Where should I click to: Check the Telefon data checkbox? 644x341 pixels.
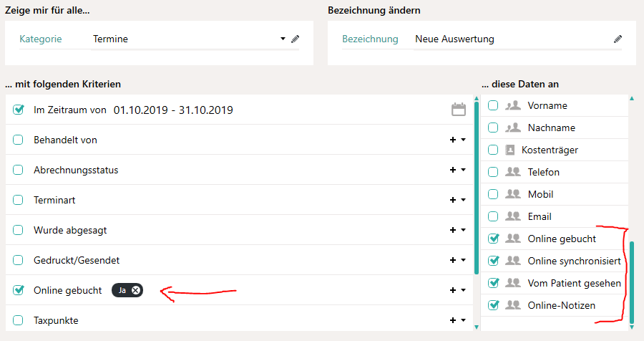click(493, 172)
